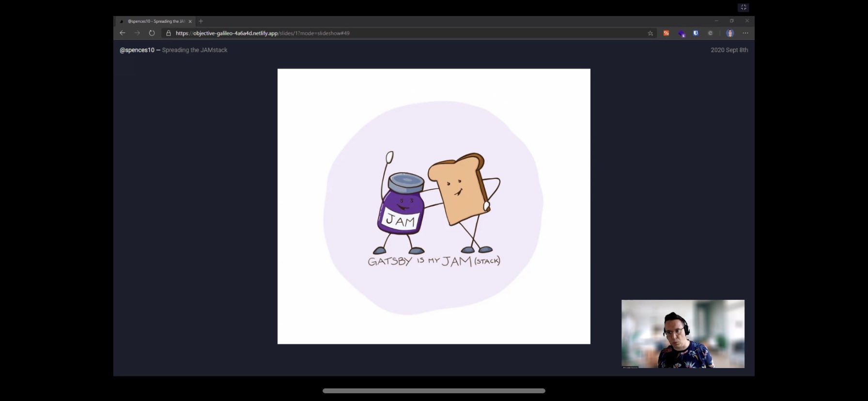Restore down the browser window
The height and width of the screenshot is (401, 868).
click(x=732, y=21)
